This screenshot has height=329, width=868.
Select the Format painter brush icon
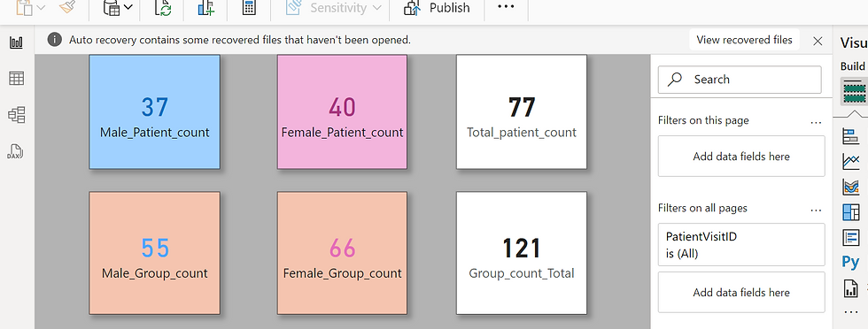click(x=67, y=7)
